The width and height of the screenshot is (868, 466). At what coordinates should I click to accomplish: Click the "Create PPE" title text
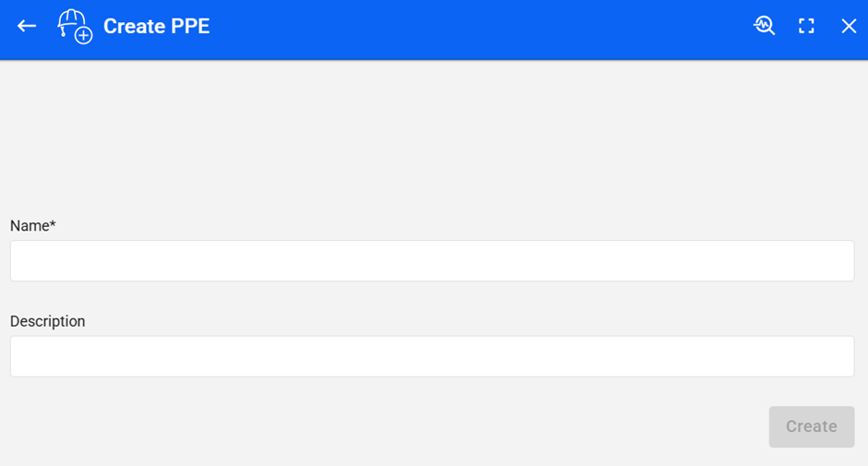point(156,26)
